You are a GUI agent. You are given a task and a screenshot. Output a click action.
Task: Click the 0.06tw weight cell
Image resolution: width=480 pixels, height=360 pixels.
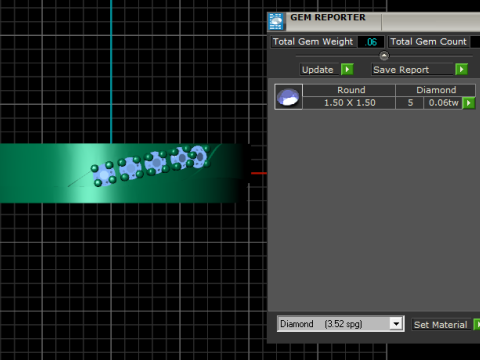click(443, 103)
